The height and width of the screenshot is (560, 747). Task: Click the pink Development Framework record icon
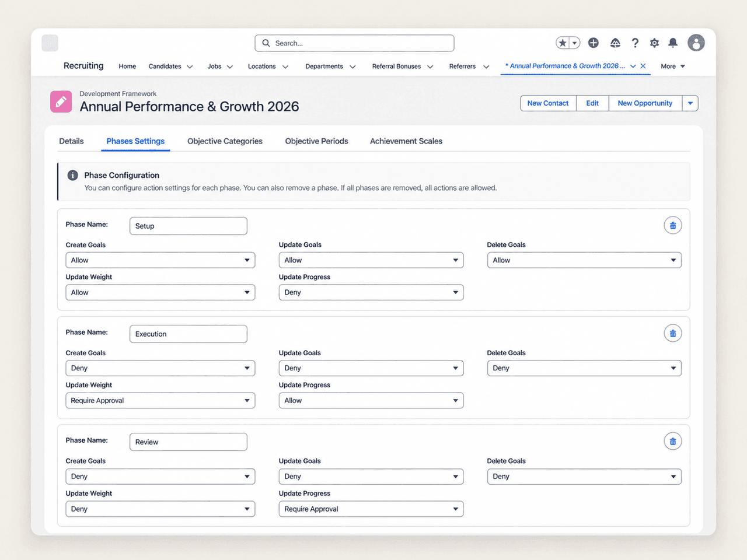(x=61, y=101)
